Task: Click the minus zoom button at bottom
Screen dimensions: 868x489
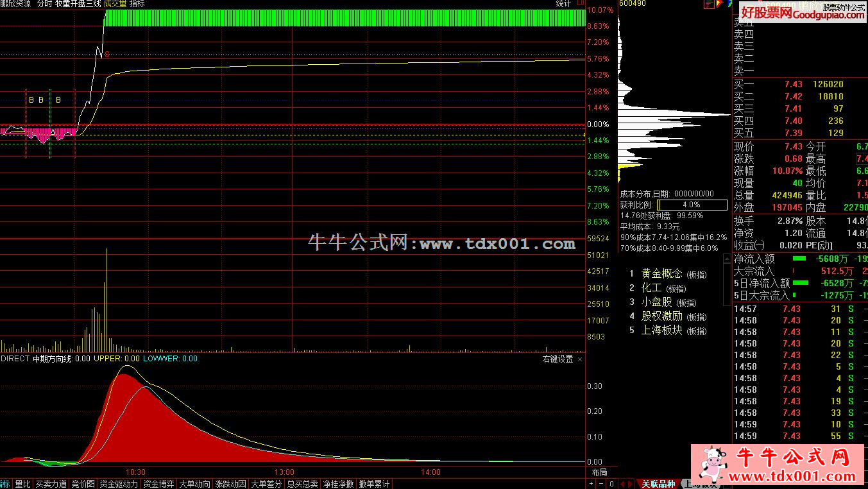Action: [601, 484]
